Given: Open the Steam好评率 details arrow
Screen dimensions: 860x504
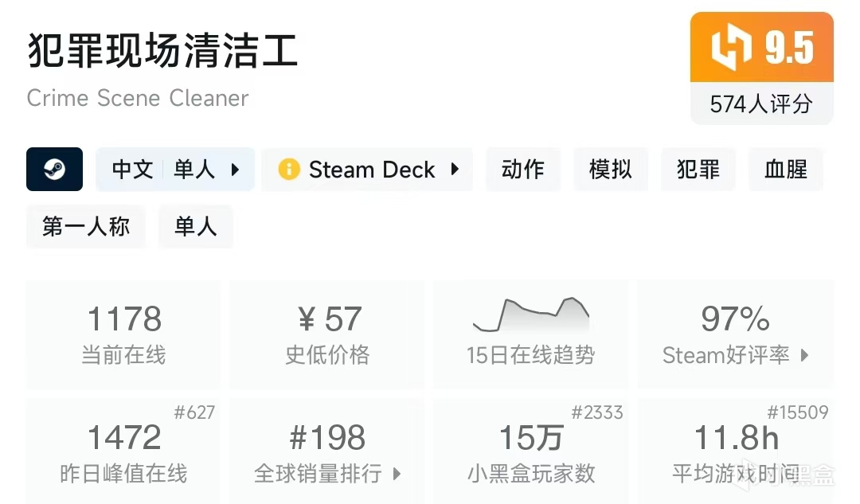Looking at the screenshot, I should click(804, 355).
